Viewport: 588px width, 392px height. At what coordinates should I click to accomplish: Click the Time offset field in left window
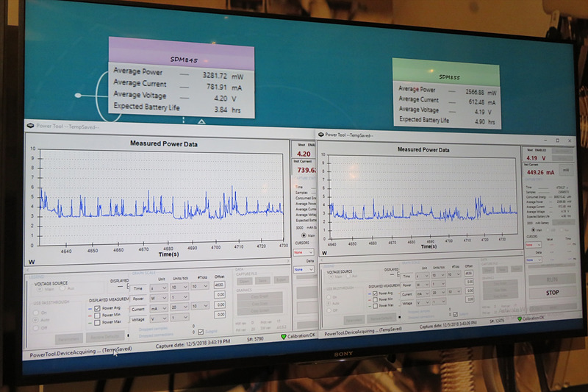coord(219,285)
